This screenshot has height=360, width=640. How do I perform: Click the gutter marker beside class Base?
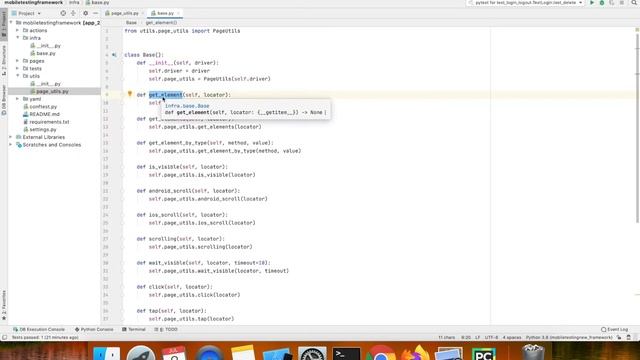[x=114, y=55]
